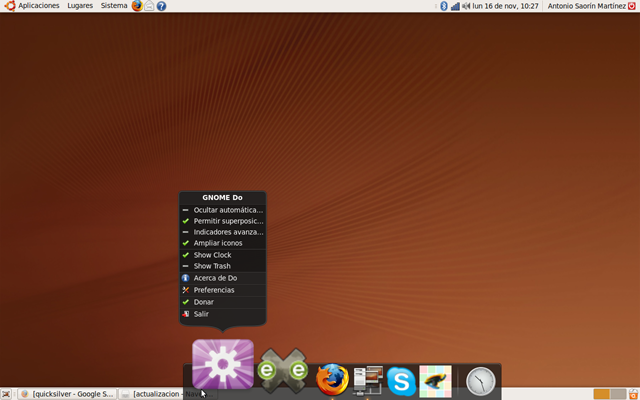Open the help icon in top panel
This screenshot has height=400, width=640.
click(162, 6)
